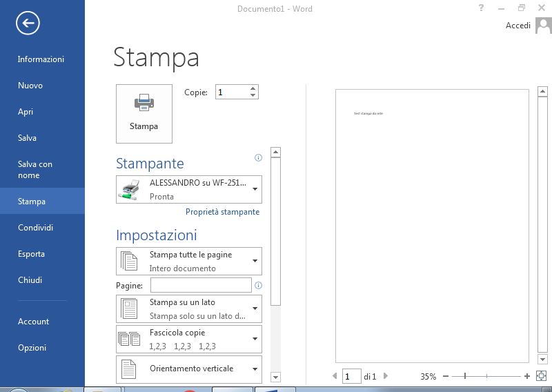Image resolution: width=552 pixels, height=392 pixels.
Task: Go to previous page in the preview
Action: [x=335, y=376]
